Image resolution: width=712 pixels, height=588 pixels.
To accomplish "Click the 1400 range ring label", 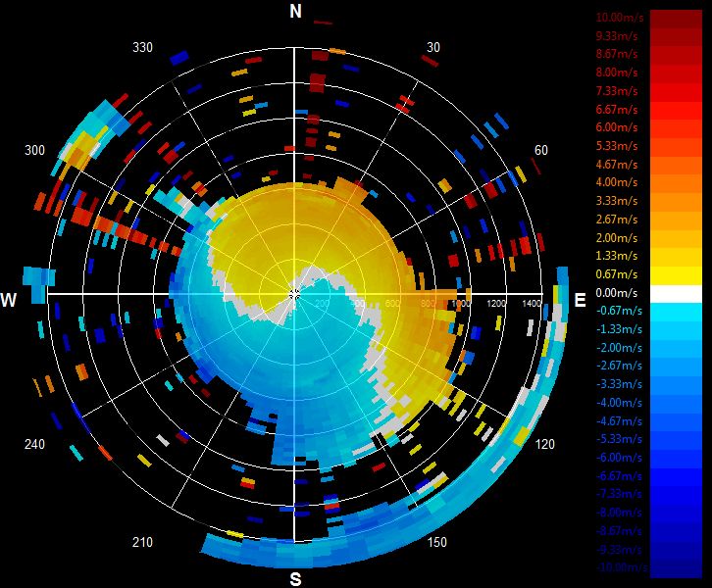I will 532,304.
